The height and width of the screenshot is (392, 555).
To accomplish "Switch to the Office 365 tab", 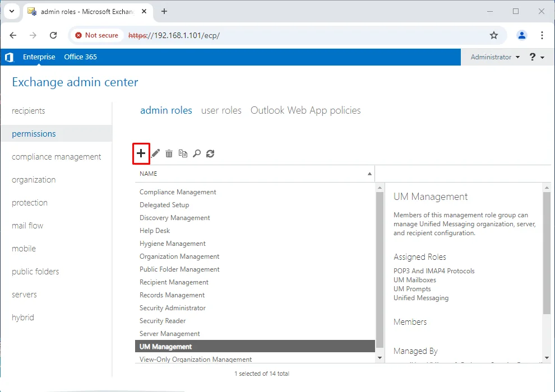I will (x=80, y=57).
